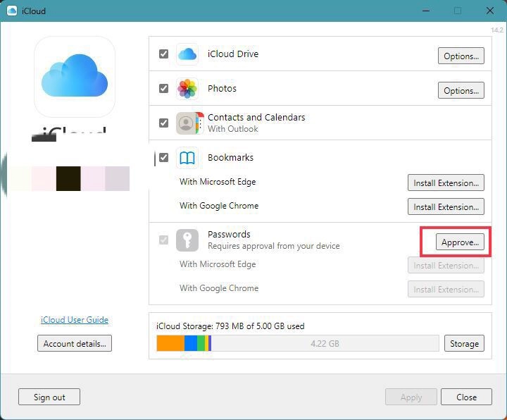Click the "Passwords" label
Image resolution: width=507 pixels, height=420 pixels.
tap(229, 234)
